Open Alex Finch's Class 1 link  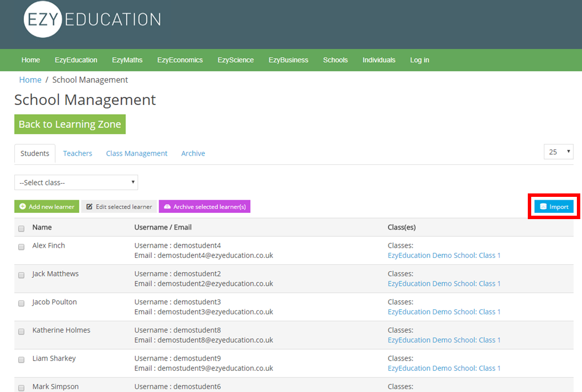tap(444, 256)
